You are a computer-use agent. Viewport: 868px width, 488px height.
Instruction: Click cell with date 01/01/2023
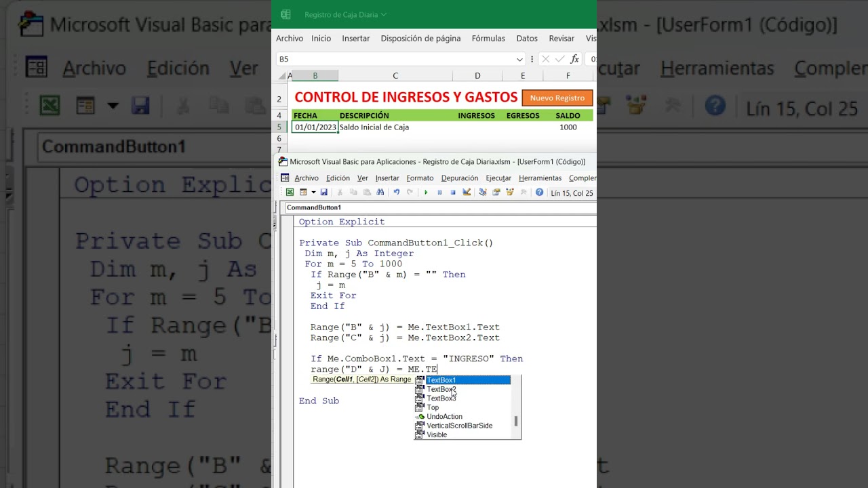(x=315, y=127)
